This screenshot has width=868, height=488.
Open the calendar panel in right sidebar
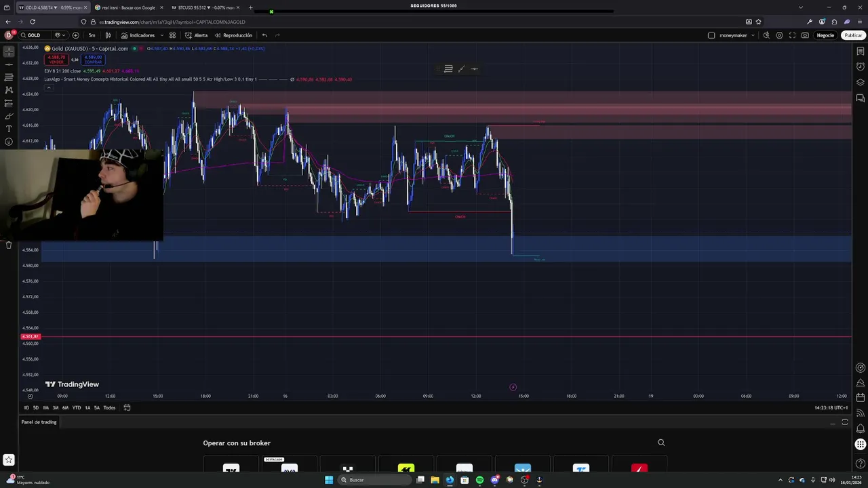pos(861,397)
